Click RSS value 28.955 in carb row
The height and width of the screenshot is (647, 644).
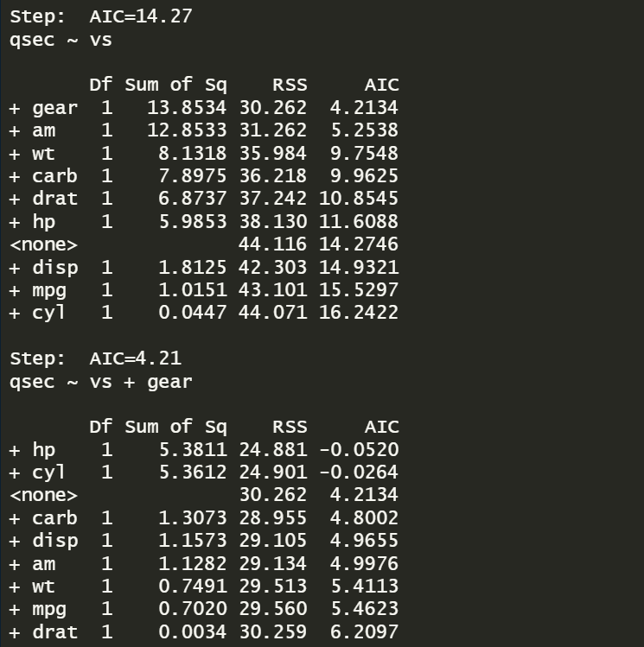tap(271, 518)
